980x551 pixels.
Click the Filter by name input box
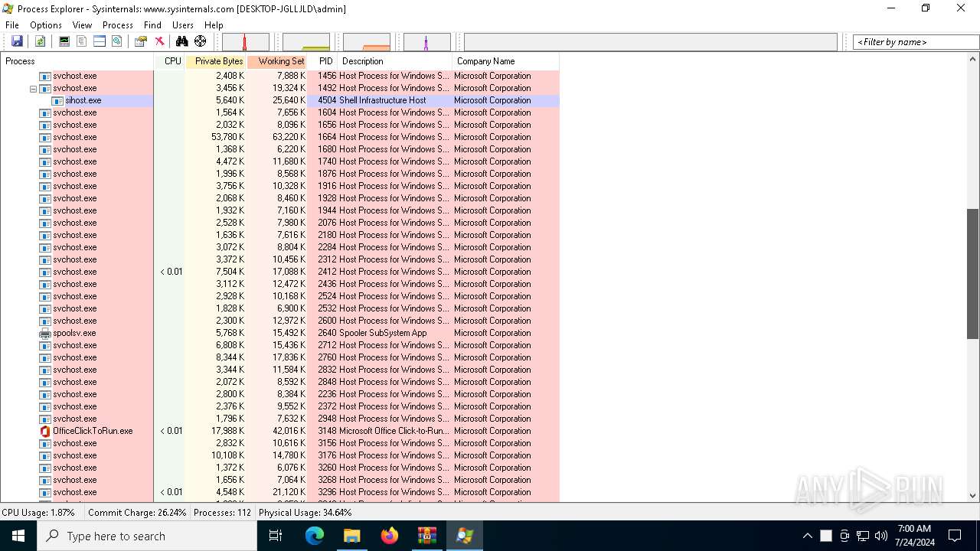click(916, 42)
